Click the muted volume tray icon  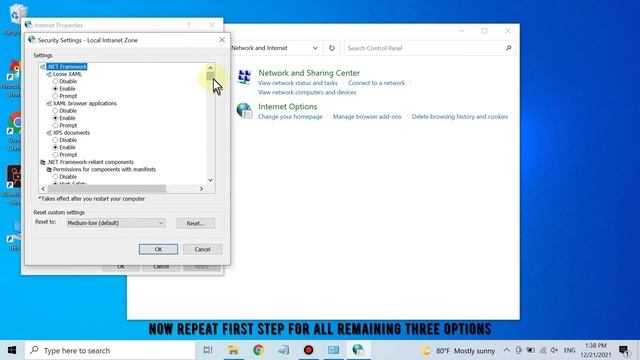click(x=554, y=350)
